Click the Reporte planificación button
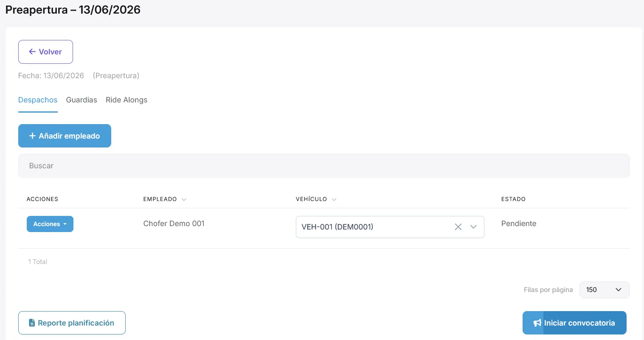The image size is (644, 340). click(x=72, y=323)
